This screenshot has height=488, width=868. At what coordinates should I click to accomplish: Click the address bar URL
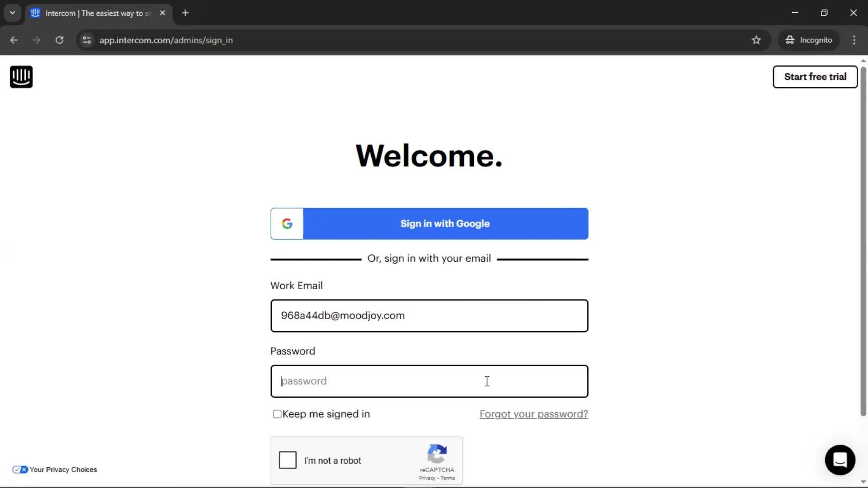[x=166, y=40]
